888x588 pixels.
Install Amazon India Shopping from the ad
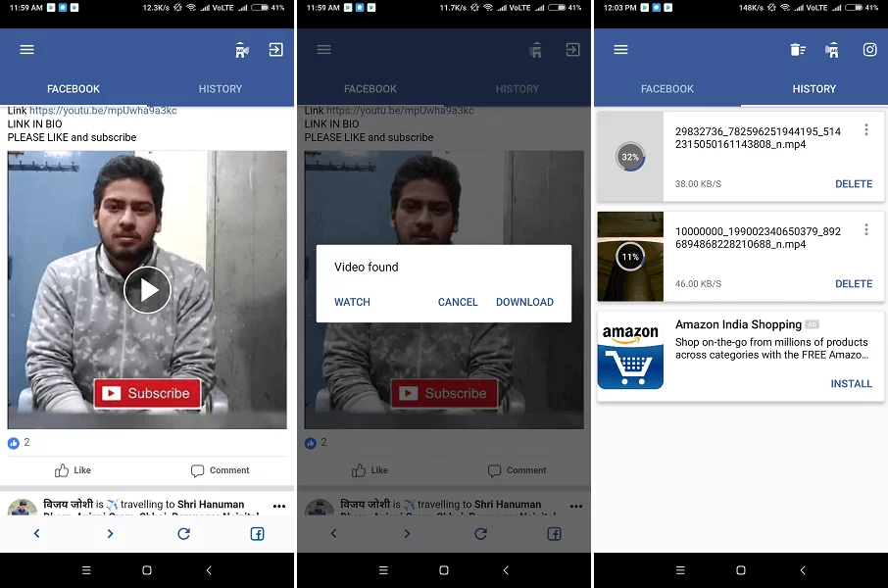[851, 384]
